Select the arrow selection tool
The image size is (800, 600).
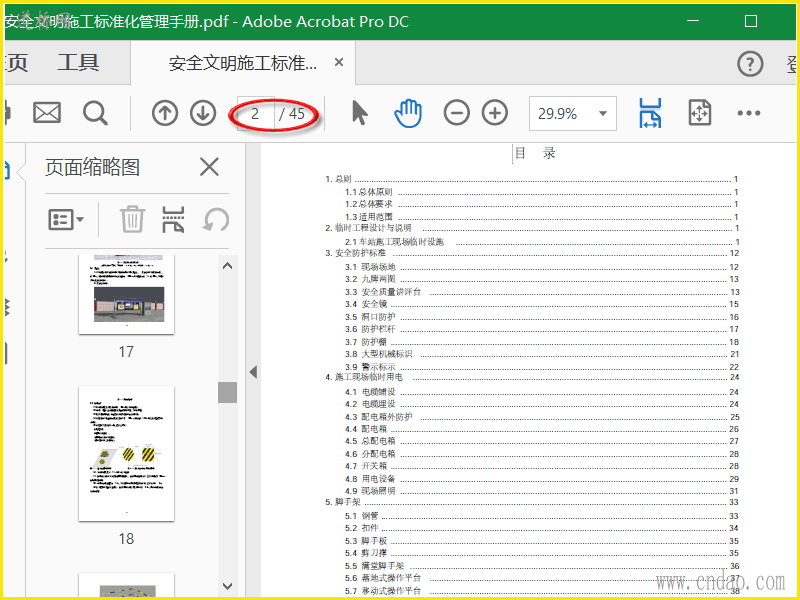click(x=360, y=113)
